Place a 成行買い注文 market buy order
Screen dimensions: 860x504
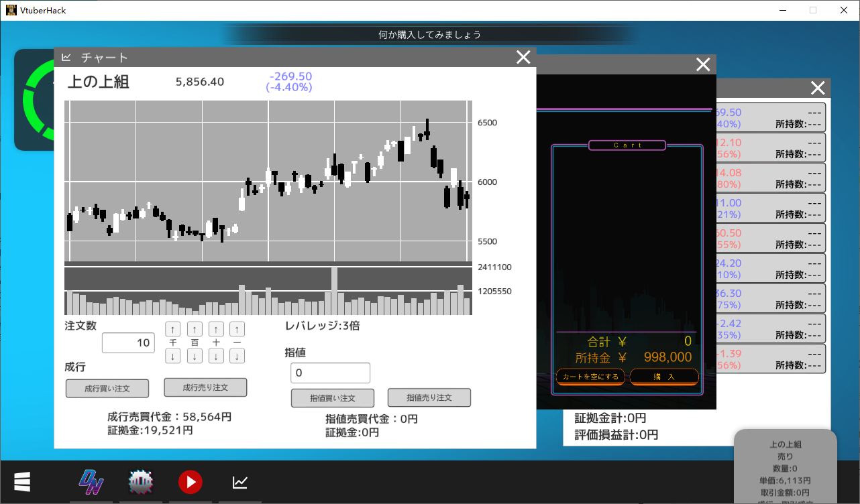pyautogui.click(x=107, y=388)
